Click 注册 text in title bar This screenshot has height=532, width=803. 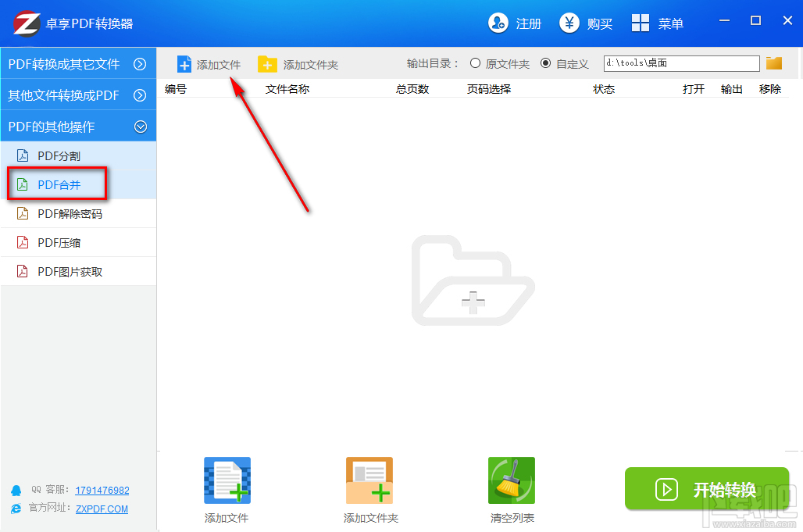tap(529, 23)
